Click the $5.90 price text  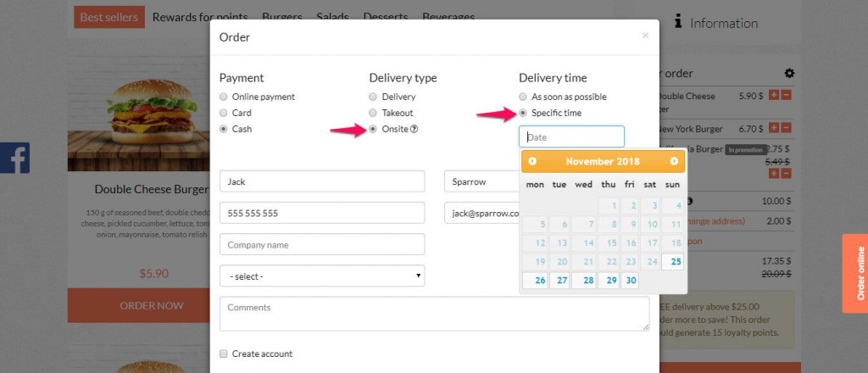153,273
